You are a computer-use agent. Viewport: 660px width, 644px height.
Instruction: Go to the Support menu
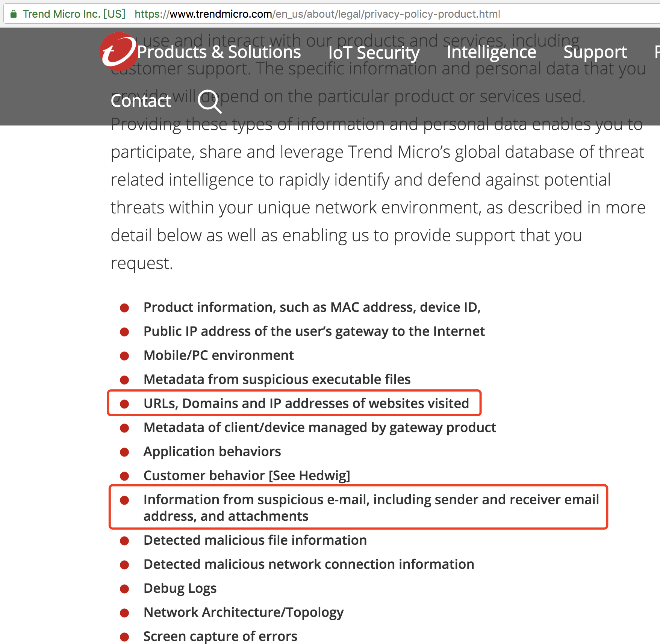pyautogui.click(x=595, y=52)
